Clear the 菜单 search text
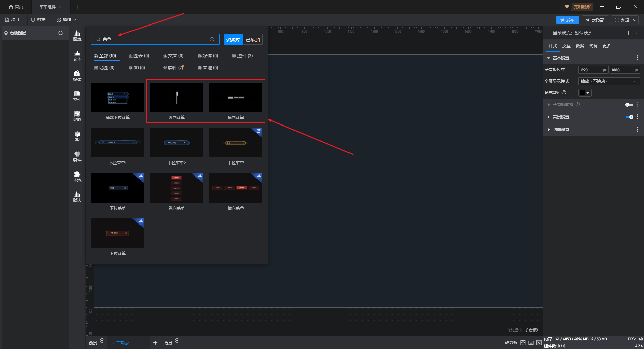This screenshot has height=349, width=644. (212, 39)
